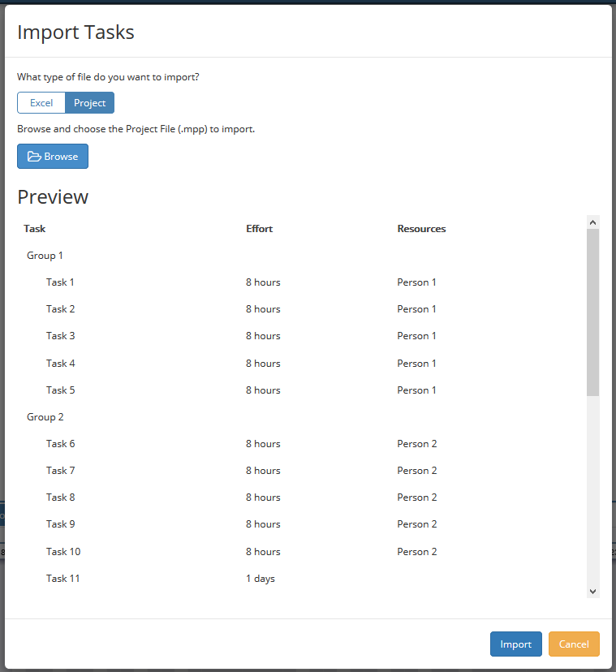This screenshot has height=672, width=616.
Task: Click the Preview heading
Action: coord(53,197)
